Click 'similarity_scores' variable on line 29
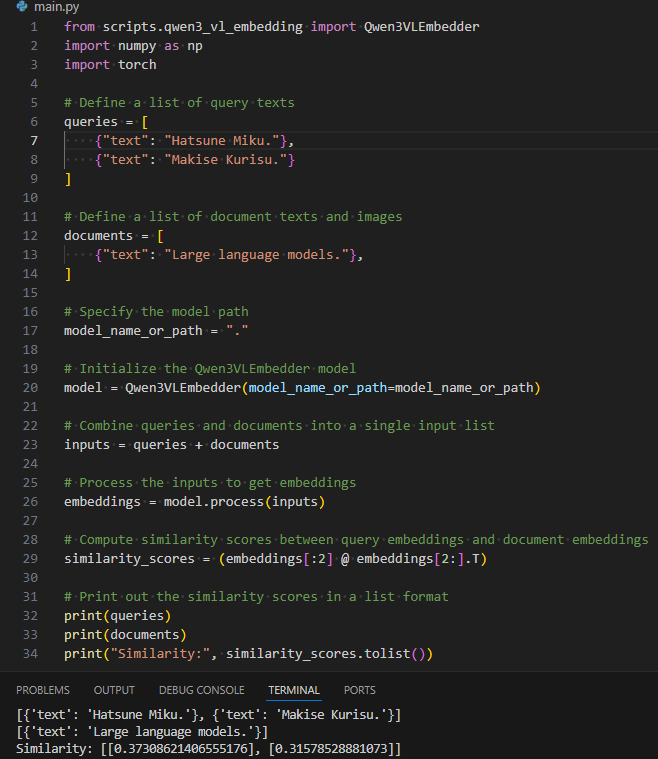 (129, 559)
